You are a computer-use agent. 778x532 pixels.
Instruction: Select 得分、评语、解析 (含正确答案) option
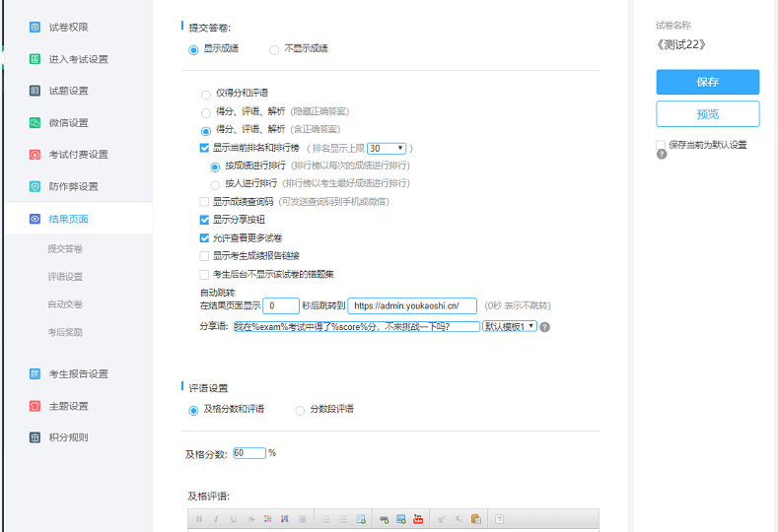[x=206, y=131]
